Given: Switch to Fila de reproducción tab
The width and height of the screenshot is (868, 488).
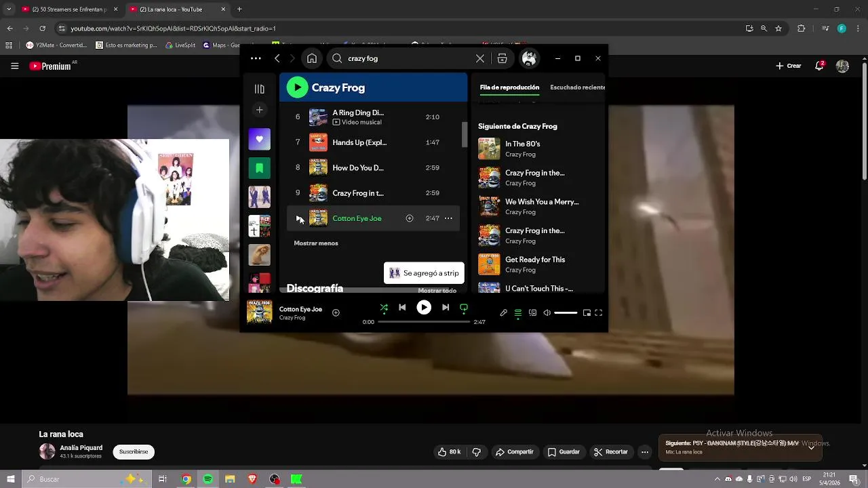Looking at the screenshot, I should [509, 87].
